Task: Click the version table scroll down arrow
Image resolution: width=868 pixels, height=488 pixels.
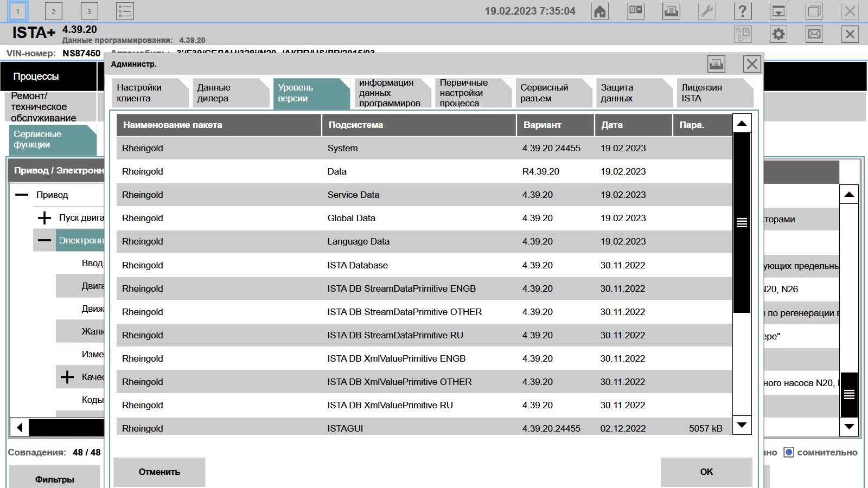Action: pos(742,425)
